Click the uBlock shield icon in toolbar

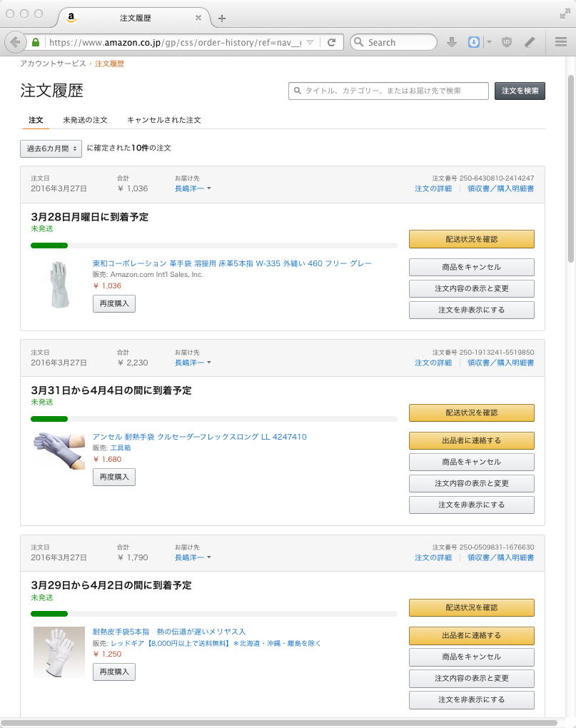[507, 42]
